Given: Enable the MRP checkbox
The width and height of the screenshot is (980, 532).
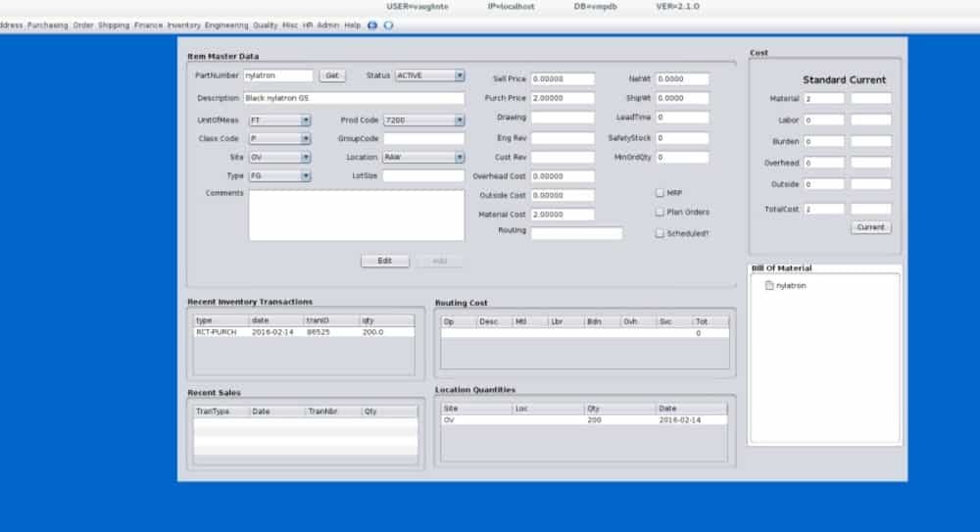Looking at the screenshot, I should (660, 193).
